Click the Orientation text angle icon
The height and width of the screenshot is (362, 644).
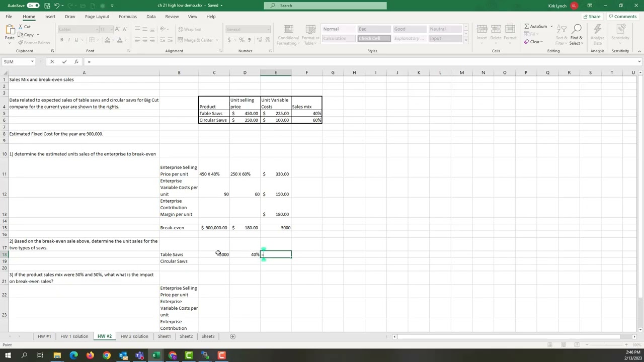click(x=164, y=29)
